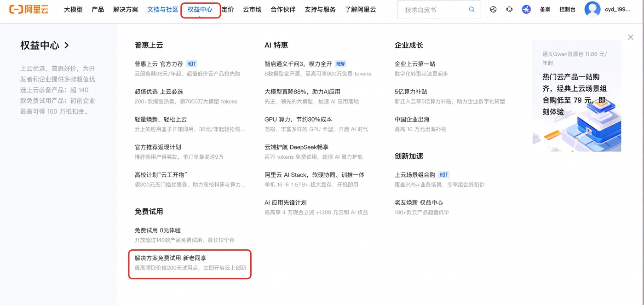Click the Alibaba Cloud logo
Screen dimensions: 644x305
(x=29, y=9)
